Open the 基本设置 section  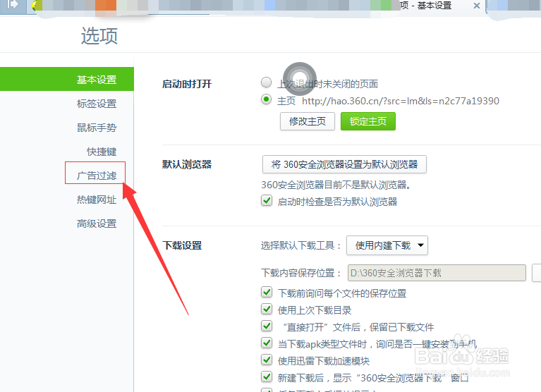pyautogui.click(x=66, y=79)
